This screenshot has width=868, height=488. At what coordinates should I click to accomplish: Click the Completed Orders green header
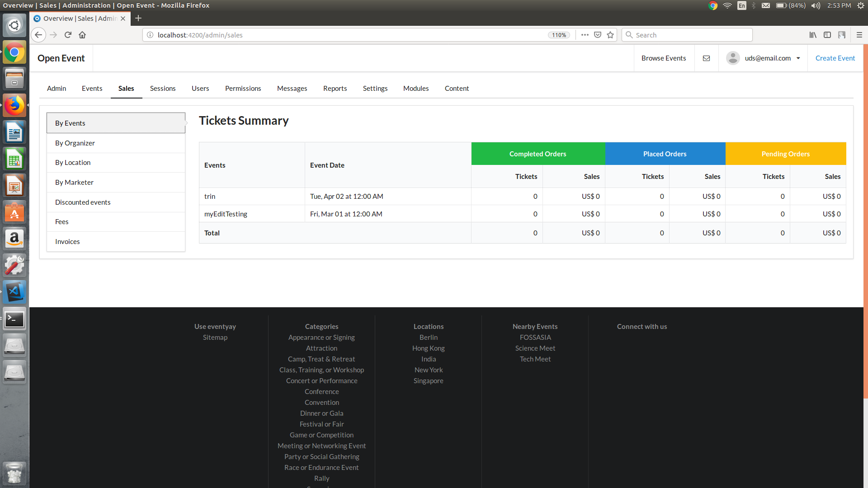[538, 154]
